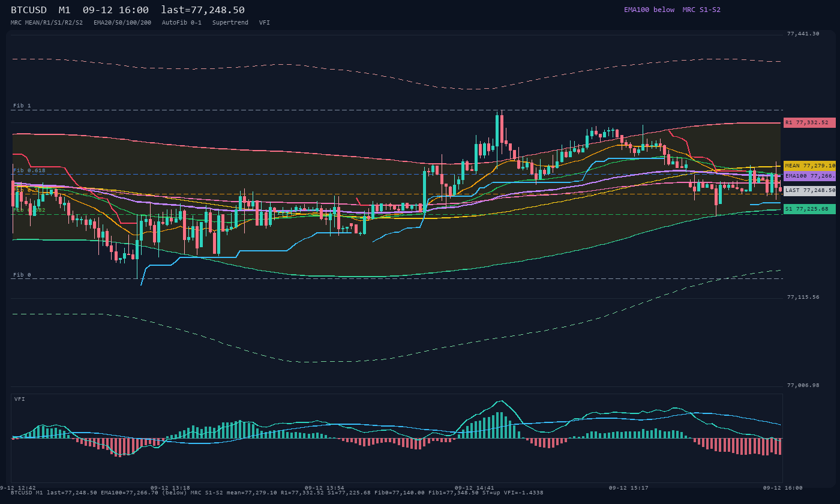Click the '09-12 14:41' time axis label
Screen dimensions: 840x504
[475, 488]
